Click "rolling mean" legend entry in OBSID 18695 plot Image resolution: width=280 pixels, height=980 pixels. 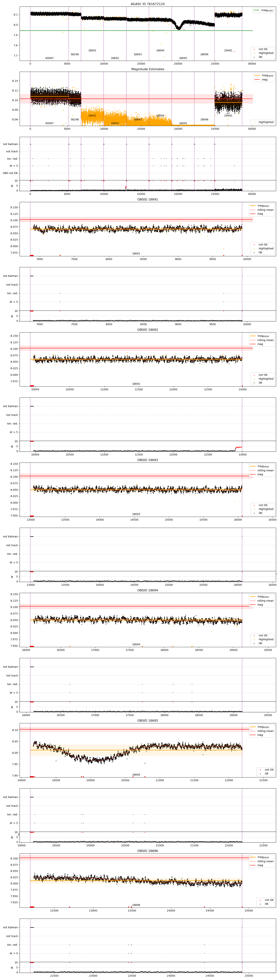pyautogui.click(x=262, y=731)
